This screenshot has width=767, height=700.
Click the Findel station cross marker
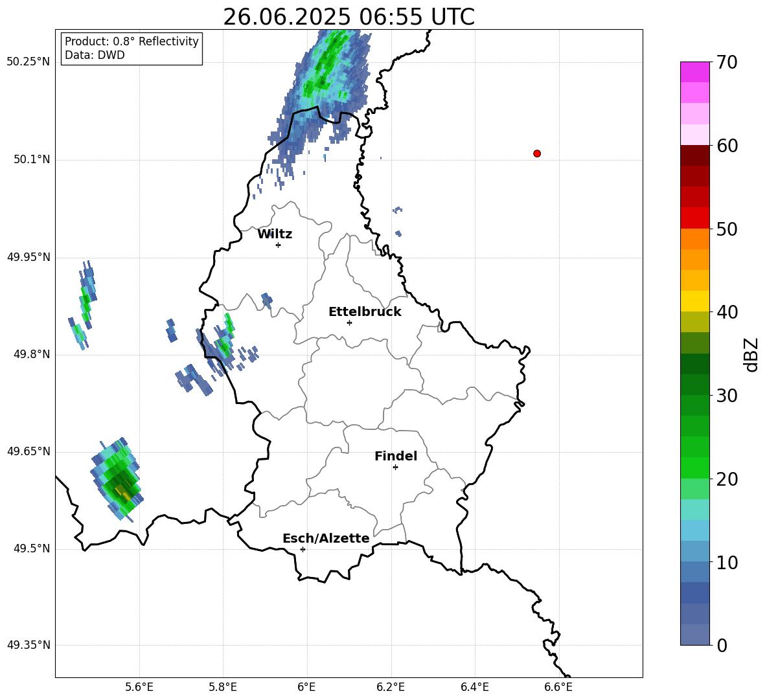click(x=395, y=468)
